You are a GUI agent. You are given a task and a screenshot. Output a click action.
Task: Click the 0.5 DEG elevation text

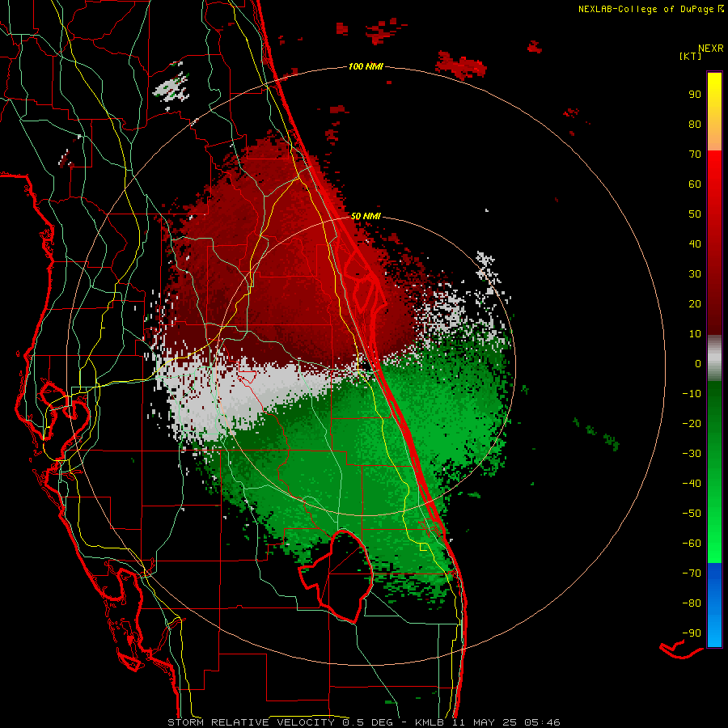(x=367, y=722)
